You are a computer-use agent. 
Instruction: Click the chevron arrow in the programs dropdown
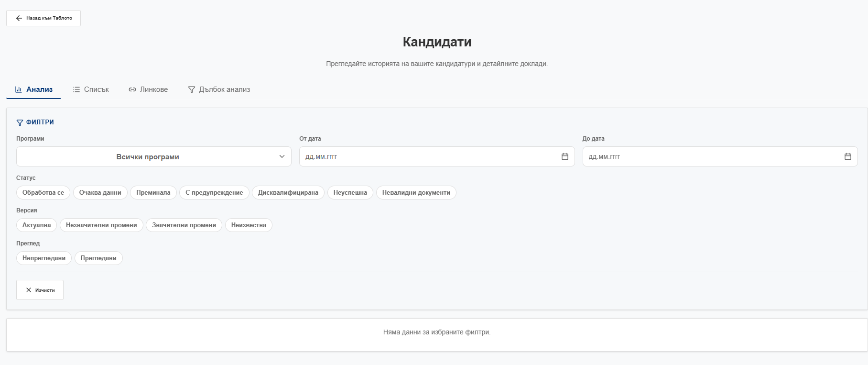click(282, 156)
